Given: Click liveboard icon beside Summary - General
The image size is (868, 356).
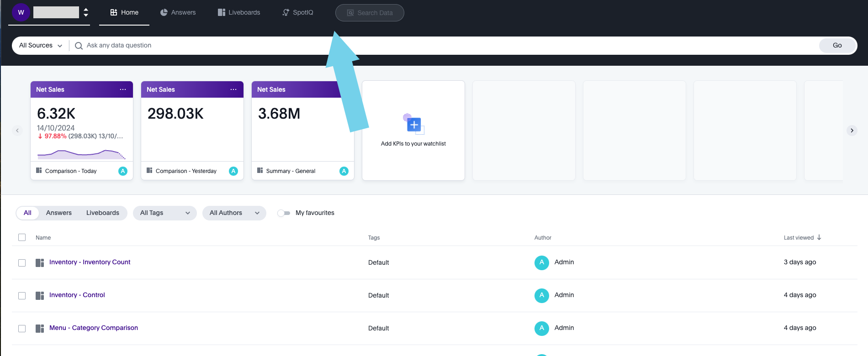Looking at the screenshot, I should 260,170.
